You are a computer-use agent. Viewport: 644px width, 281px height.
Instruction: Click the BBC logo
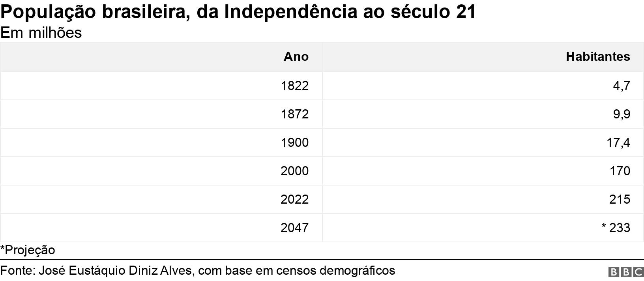(x=626, y=272)
